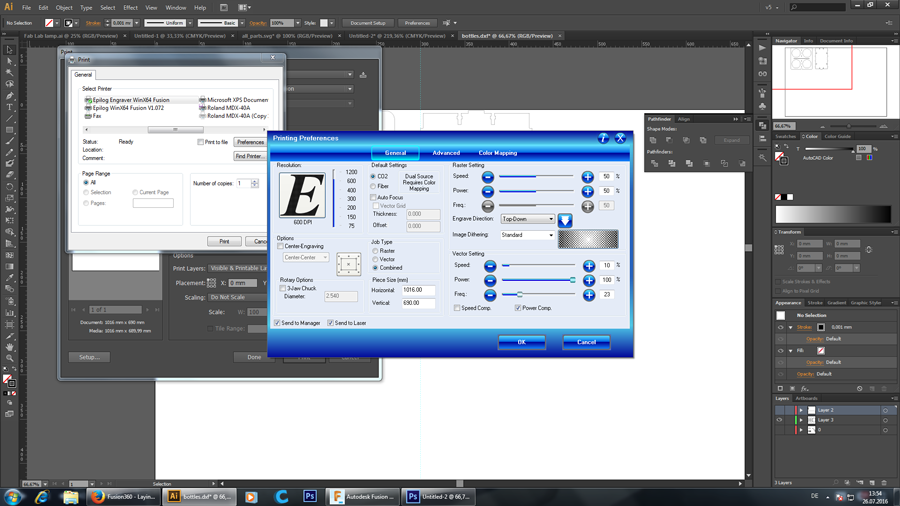Open File Explorer from the taskbar

coord(71,497)
